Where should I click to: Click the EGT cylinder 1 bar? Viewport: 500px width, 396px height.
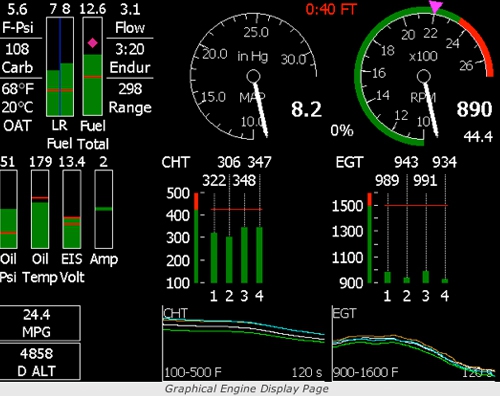pyautogui.click(x=387, y=277)
